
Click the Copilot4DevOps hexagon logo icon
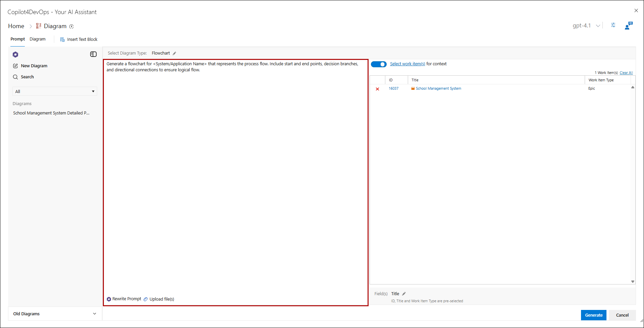point(15,55)
